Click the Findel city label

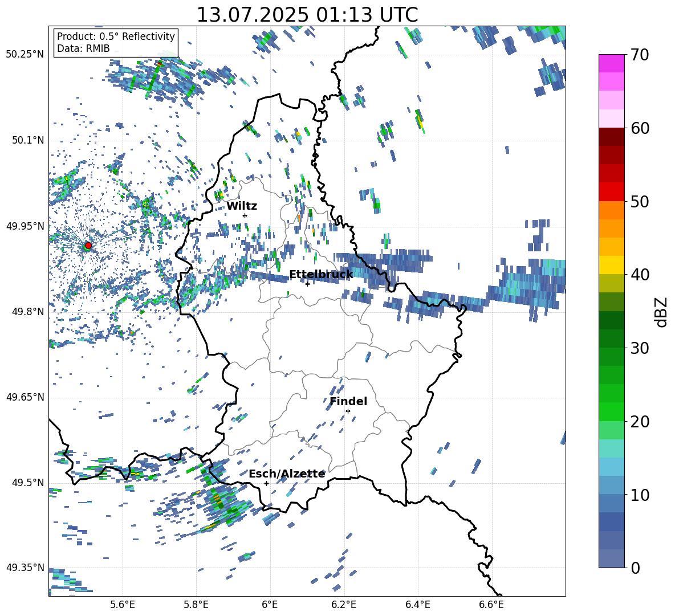click(x=348, y=401)
